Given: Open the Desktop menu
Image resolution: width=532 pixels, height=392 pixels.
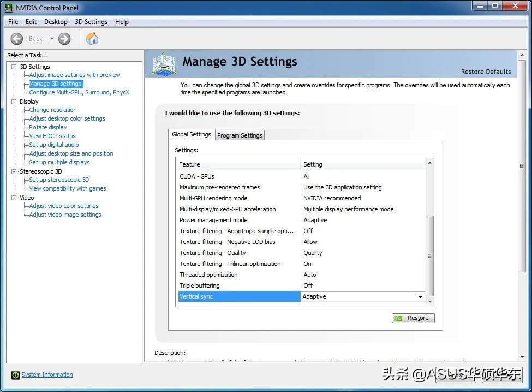Looking at the screenshot, I should 56,22.
